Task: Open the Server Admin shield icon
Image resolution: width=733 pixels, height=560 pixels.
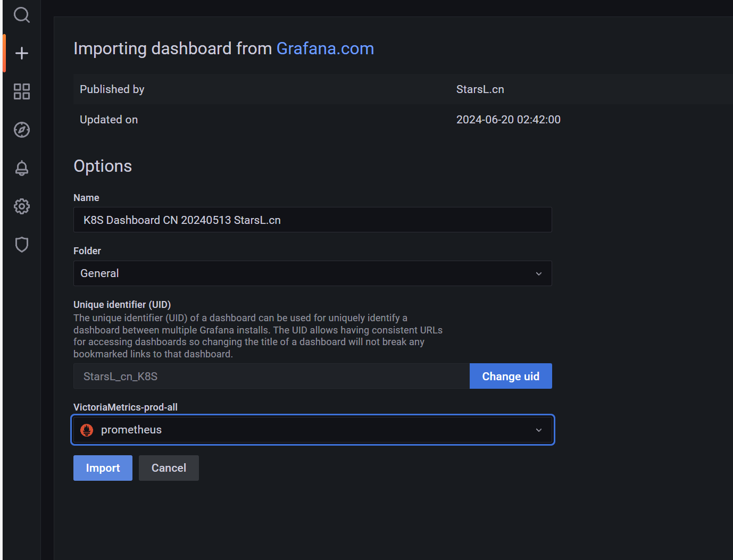Action: (x=21, y=245)
